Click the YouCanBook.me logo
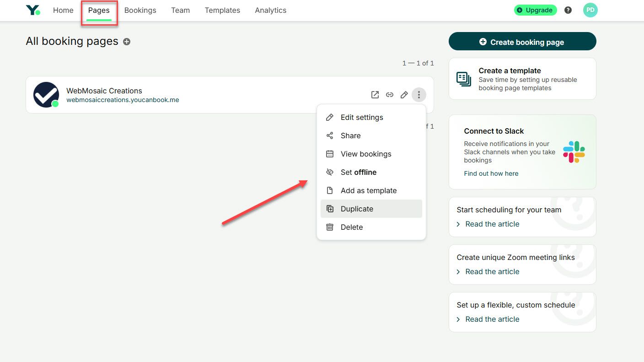 33,10
